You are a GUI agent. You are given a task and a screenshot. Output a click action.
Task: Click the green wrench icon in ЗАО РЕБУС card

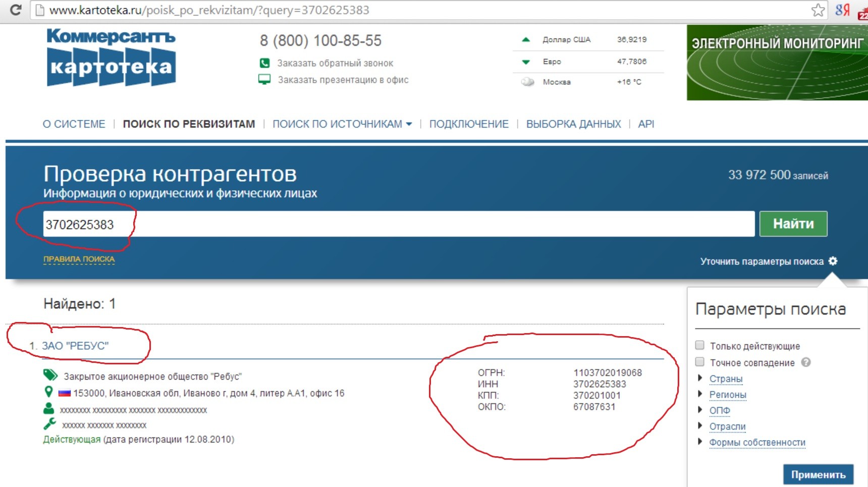tap(49, 424)
